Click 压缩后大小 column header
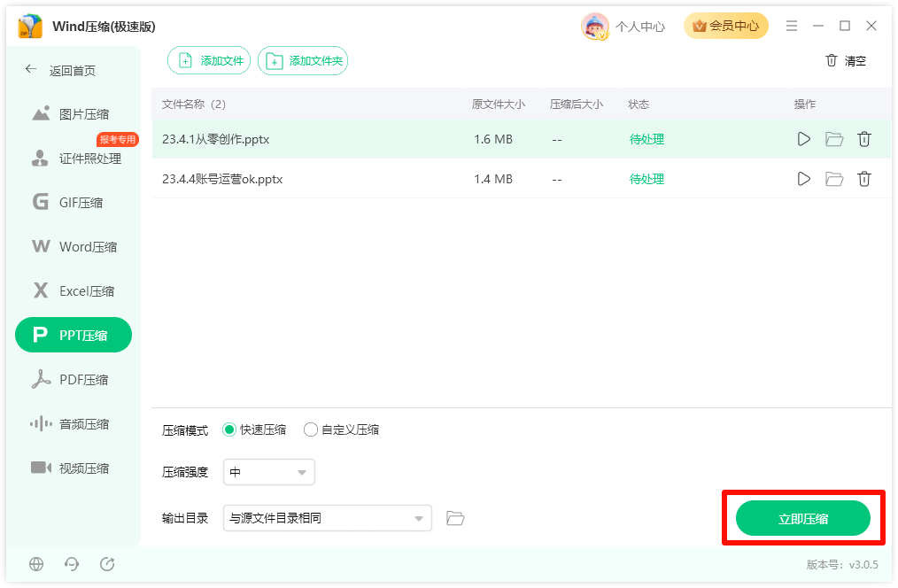The height and width of the screenshot is (588, 898). point(577,104)
